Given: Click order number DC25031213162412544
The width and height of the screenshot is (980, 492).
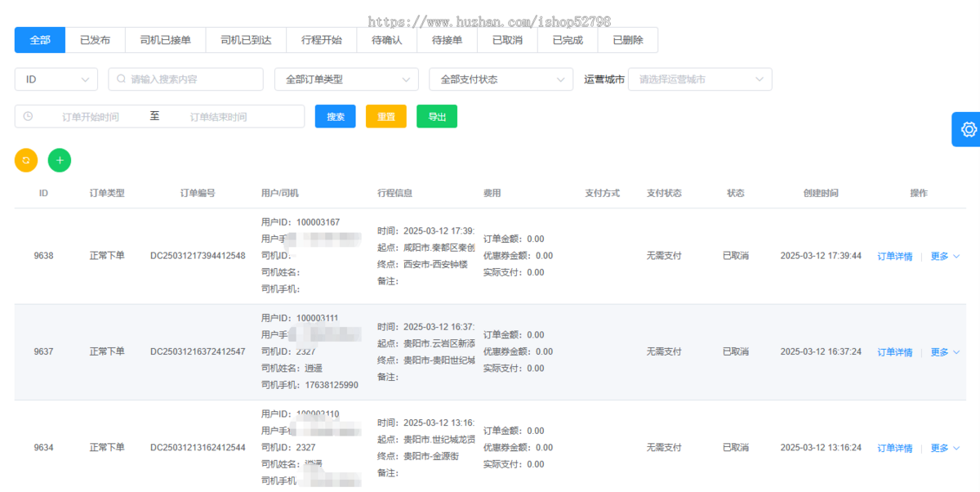Looking at the screenshot, I should click(x=198, y=448).
